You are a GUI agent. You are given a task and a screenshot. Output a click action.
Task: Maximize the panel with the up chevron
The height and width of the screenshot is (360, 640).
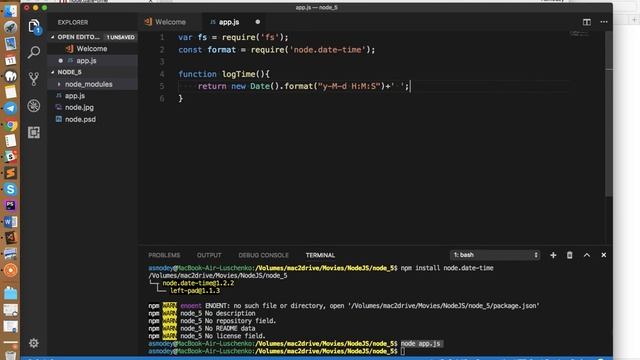point(587,255)
